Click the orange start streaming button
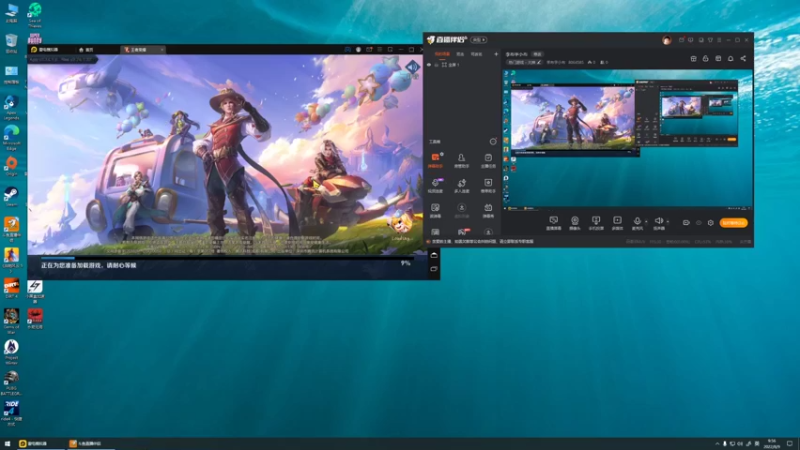The image size is (800, 450). point(733,222)
